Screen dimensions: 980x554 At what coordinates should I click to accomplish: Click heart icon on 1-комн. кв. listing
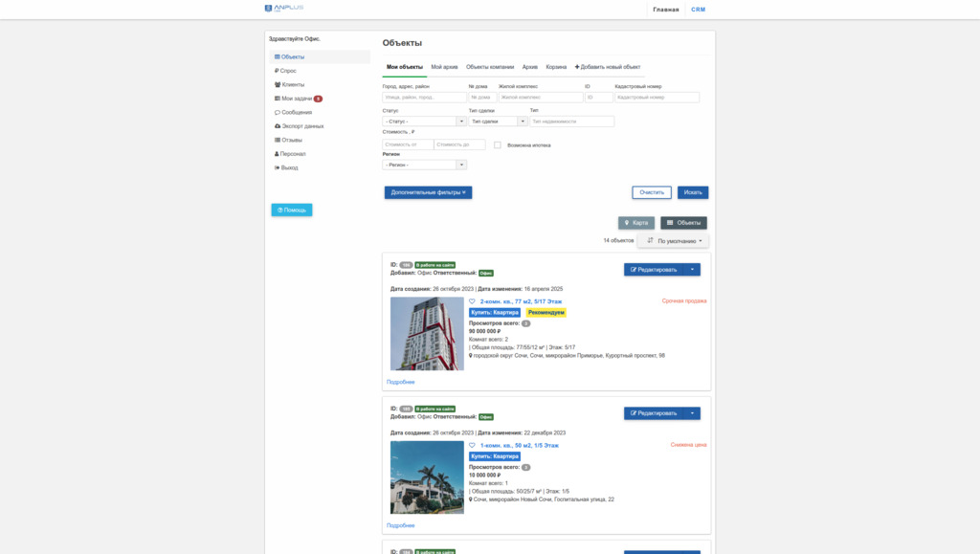(x=472, y=445)
